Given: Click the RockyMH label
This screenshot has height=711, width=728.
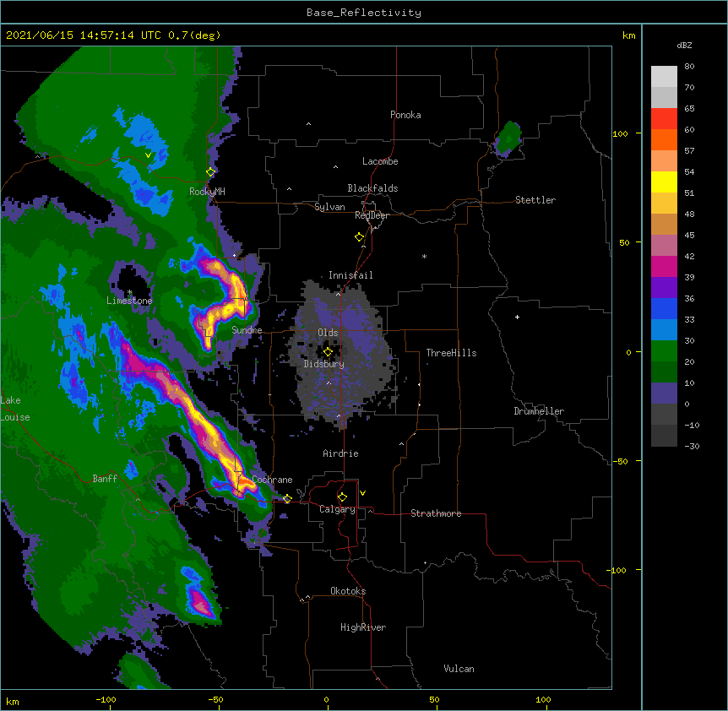Looking at the screenshot, I should click(207, 192).
